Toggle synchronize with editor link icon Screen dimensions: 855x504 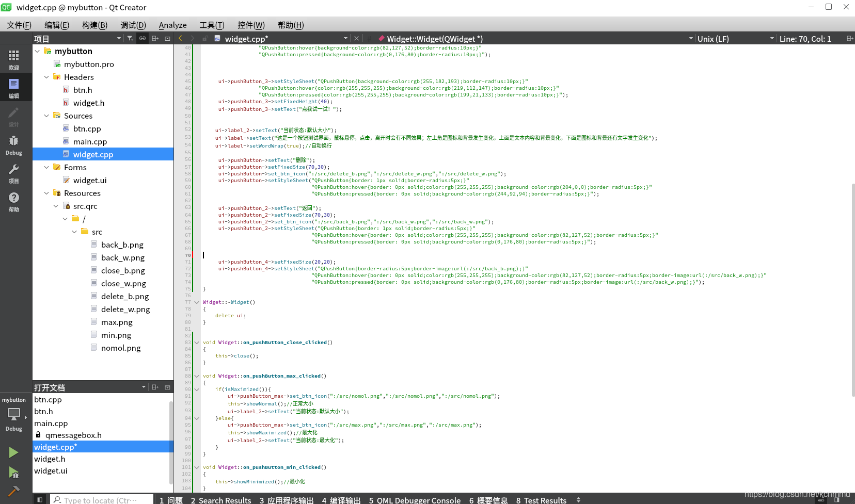tap(142, 39)
